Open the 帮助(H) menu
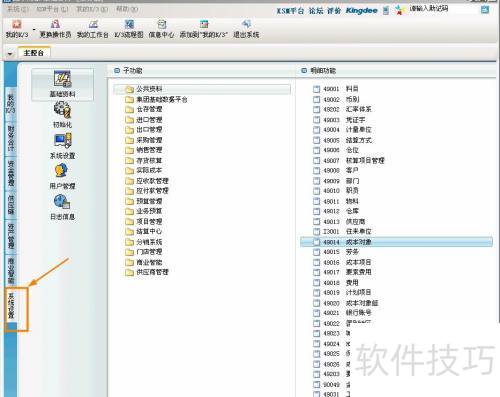Image resolution: width=500 pixels, height=397 pixels. [127, 9]
